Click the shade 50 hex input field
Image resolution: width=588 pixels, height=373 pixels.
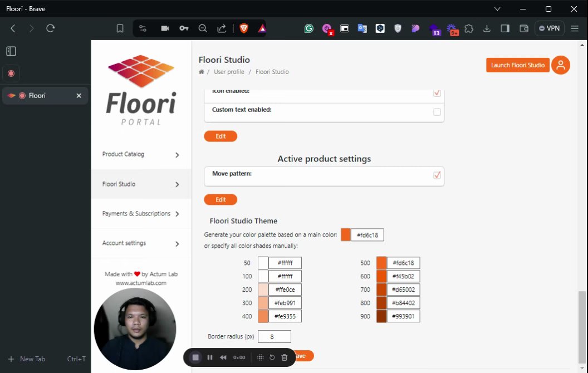(285, 263)
